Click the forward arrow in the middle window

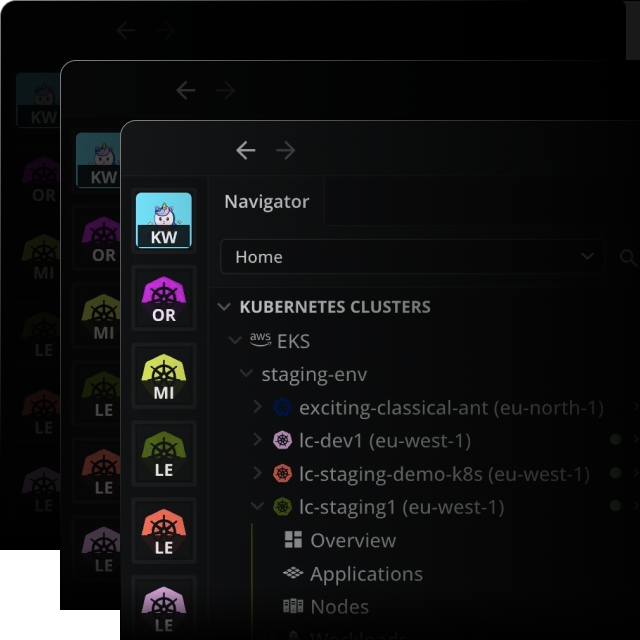pos(225,90)
